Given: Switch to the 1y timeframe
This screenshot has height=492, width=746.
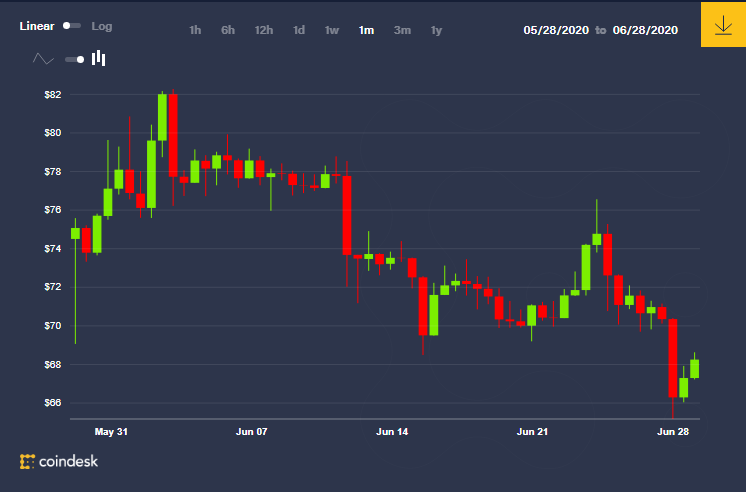Looking at the screenshot, I should (436, 30).
